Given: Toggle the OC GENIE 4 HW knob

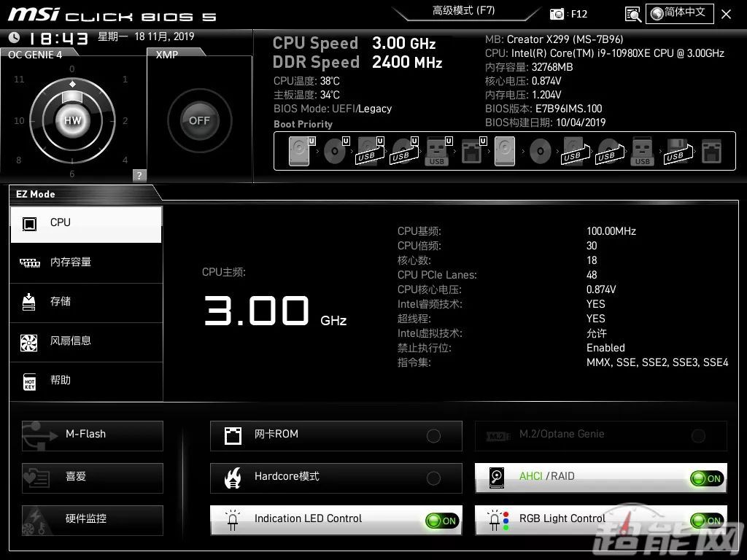Looking at the screenshot, I should click(x=72, y=120).
